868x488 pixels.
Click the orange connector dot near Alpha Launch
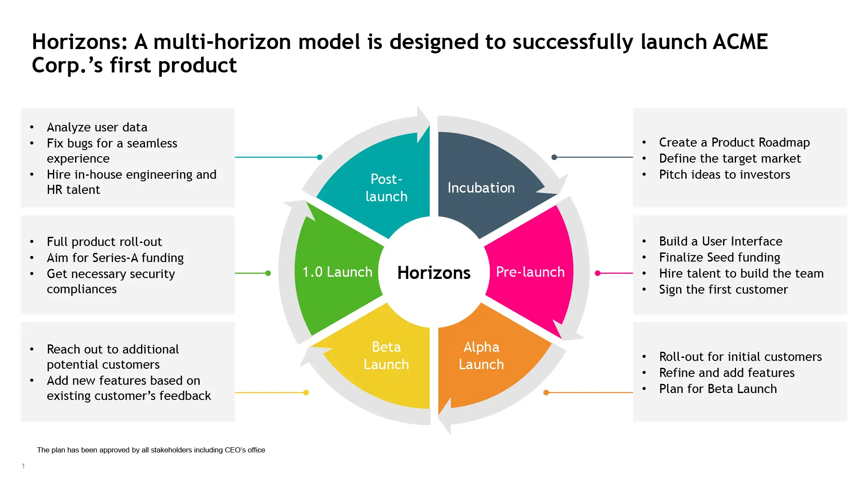click(546, 393)
